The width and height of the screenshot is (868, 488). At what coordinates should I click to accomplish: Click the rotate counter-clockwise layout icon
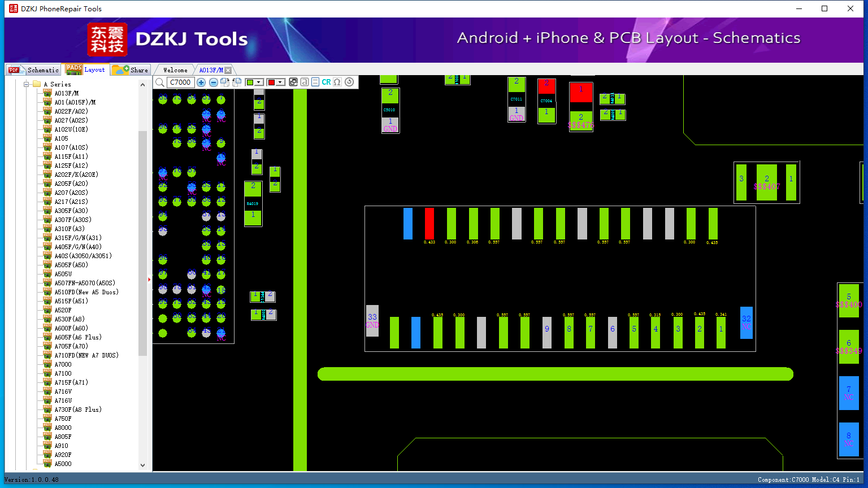[237, 82]
